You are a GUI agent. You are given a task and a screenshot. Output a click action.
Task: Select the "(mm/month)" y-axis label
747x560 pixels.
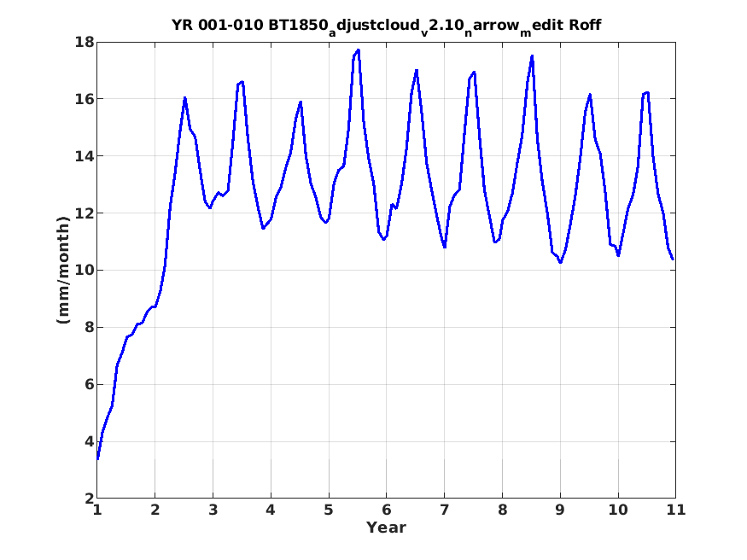coord(63,270)
